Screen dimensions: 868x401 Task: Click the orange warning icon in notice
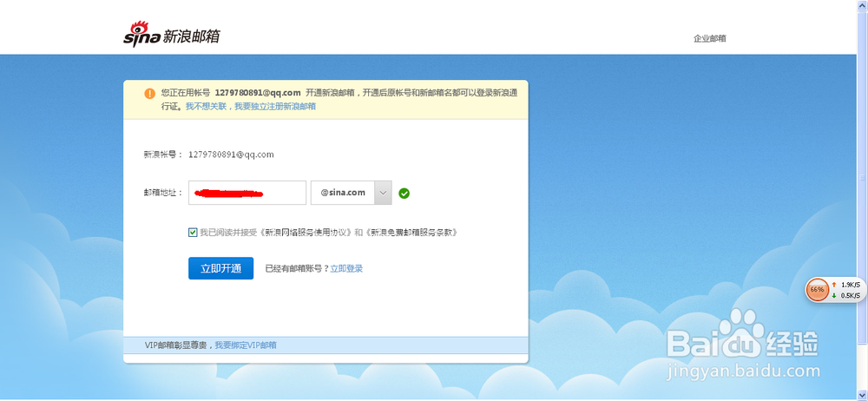(149, 93)
